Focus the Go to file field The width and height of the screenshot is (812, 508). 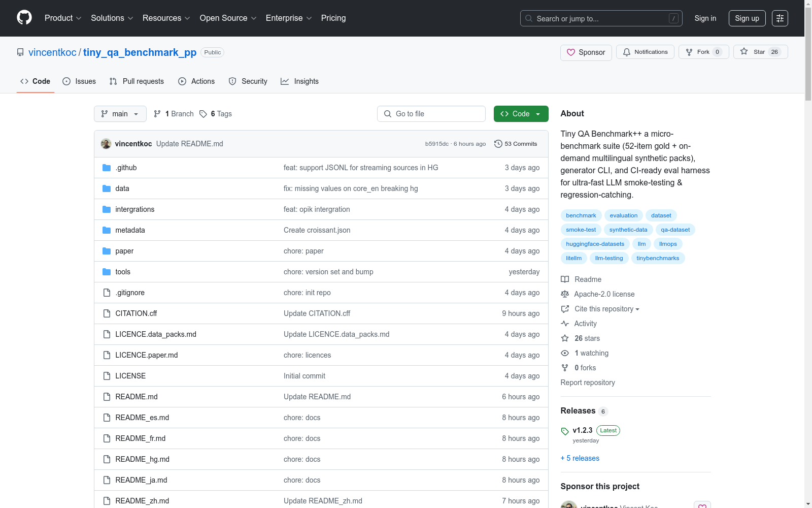[x=431, y=114]
